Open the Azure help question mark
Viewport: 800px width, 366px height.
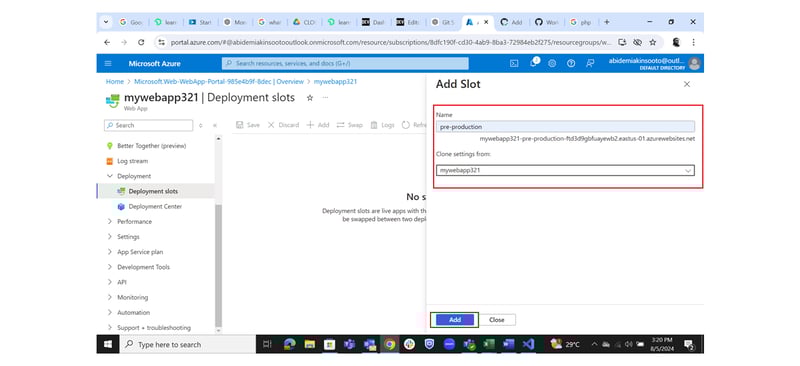(571, 63)
